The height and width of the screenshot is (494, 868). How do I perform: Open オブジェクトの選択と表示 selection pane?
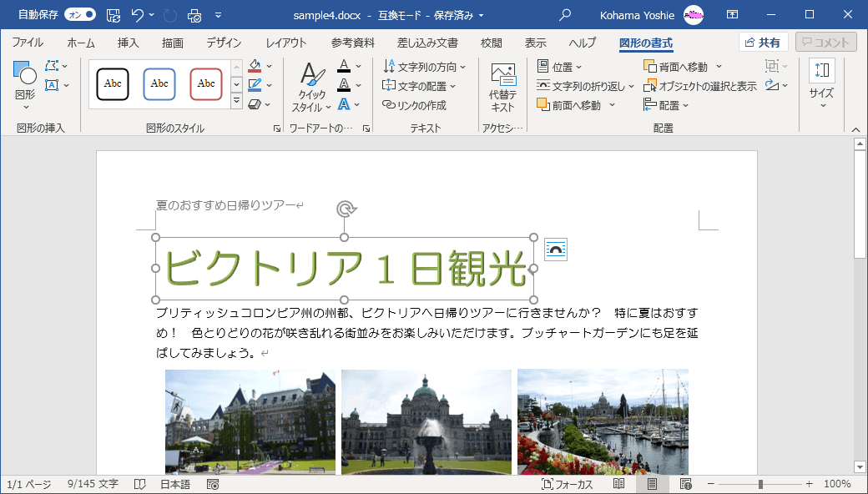[x=699, y=86]
